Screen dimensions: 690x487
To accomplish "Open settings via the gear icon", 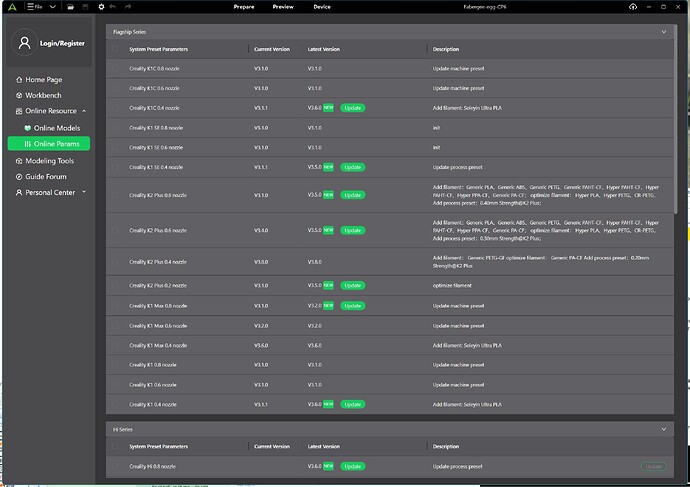I will pos(101,7).
